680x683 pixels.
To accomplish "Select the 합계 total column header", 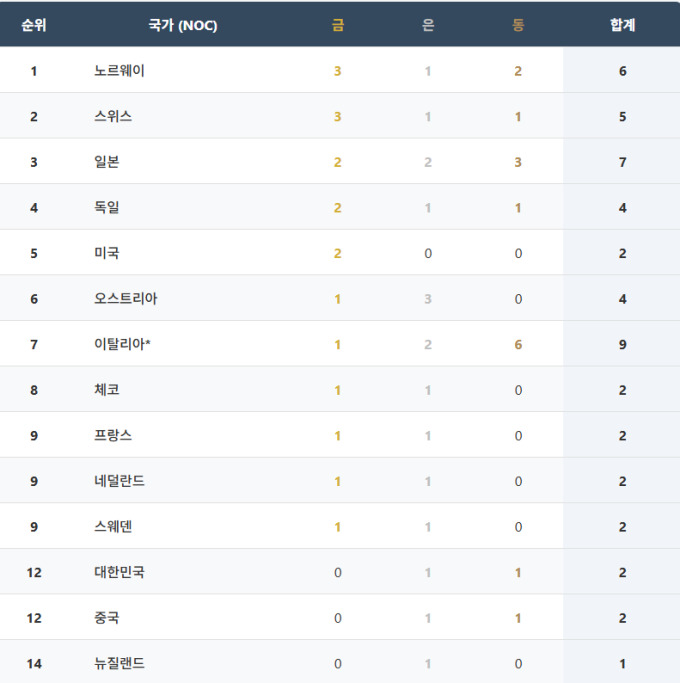I will pyautogui.click(x=622, y=25).
